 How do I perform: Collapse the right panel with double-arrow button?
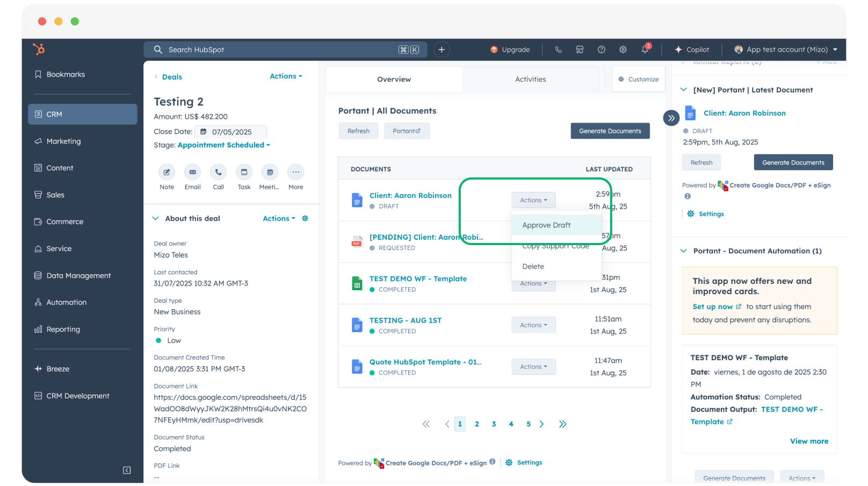coord(671,118)
